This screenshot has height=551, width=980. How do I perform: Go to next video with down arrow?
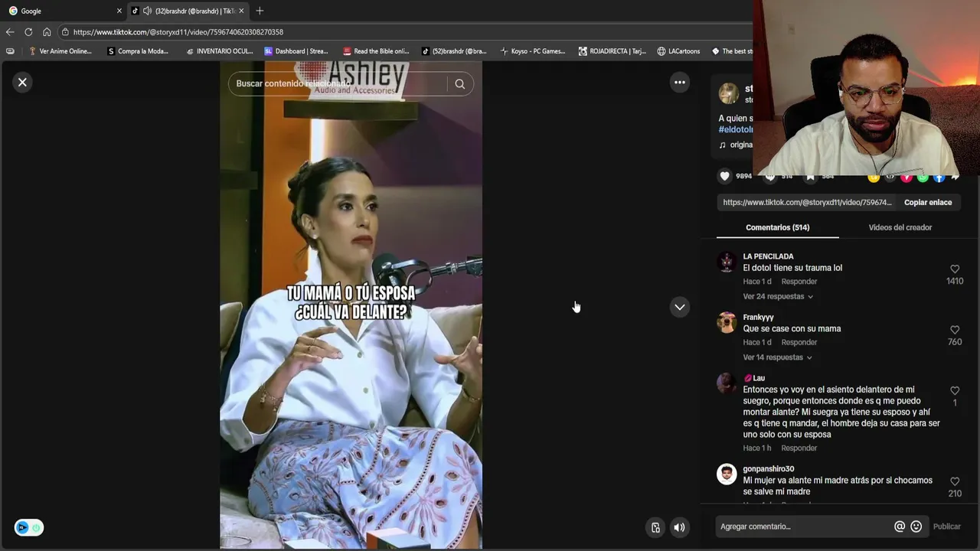[679, 307]
